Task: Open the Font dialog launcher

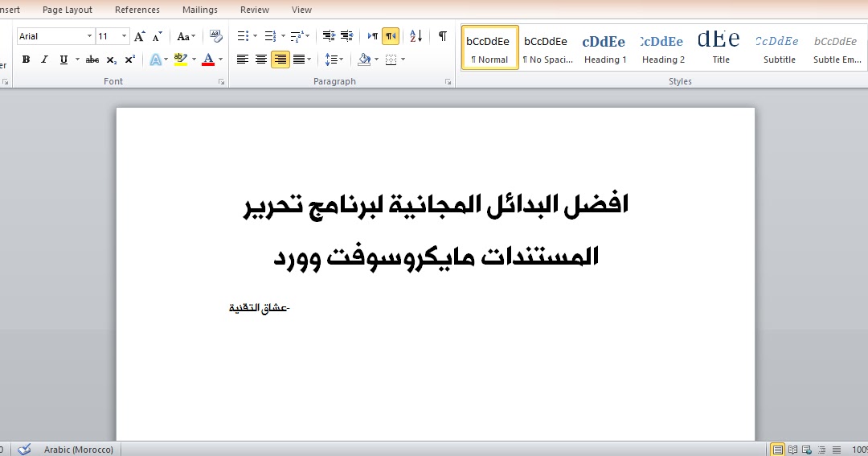Action: (x=222, y=82)
